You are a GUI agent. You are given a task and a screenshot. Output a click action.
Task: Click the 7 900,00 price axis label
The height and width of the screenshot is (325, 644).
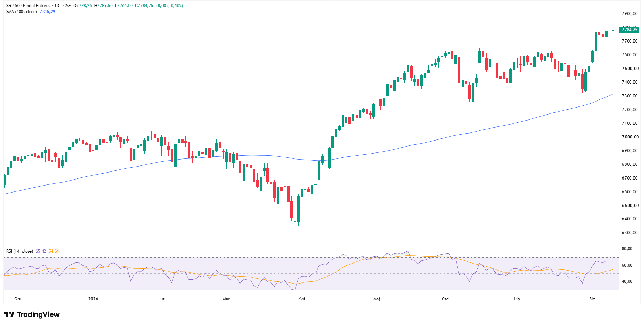pos(630,14)
